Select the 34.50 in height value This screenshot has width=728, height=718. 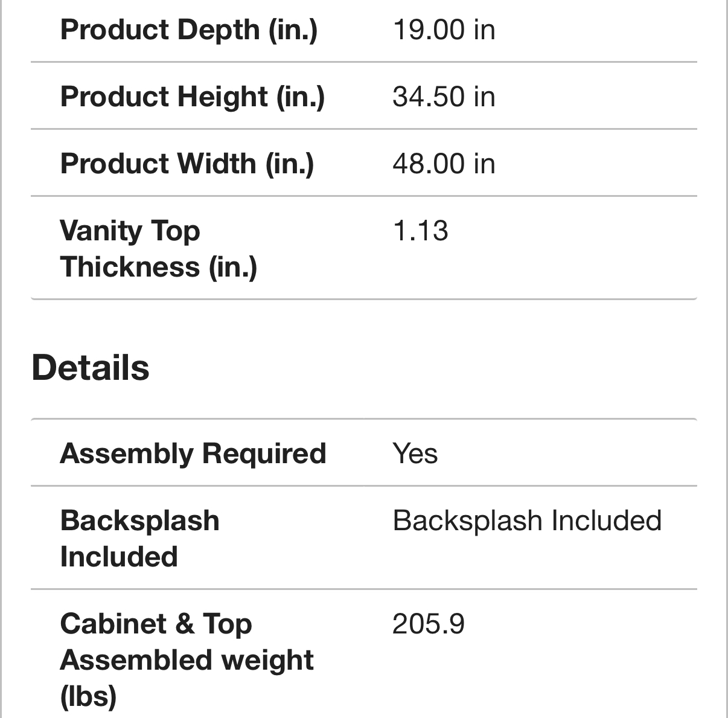[x=444, y=97]
